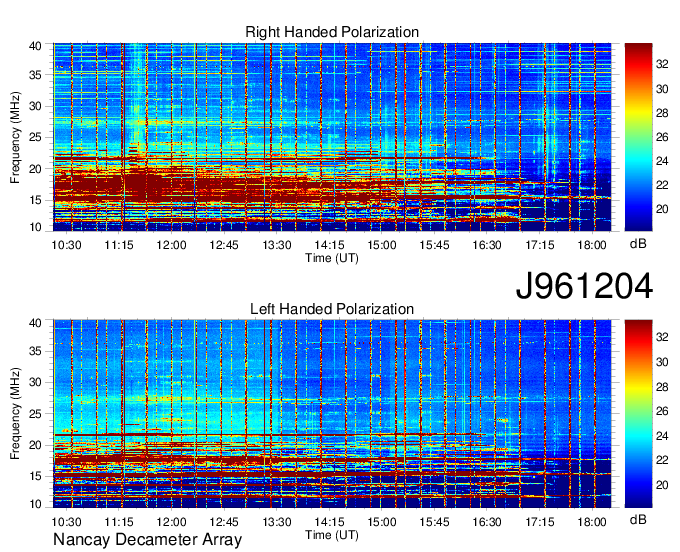Click the 20 MHz tick on Left Handed plot
Viewport: 680px width, 552px height.
click(x=36, y=445)
